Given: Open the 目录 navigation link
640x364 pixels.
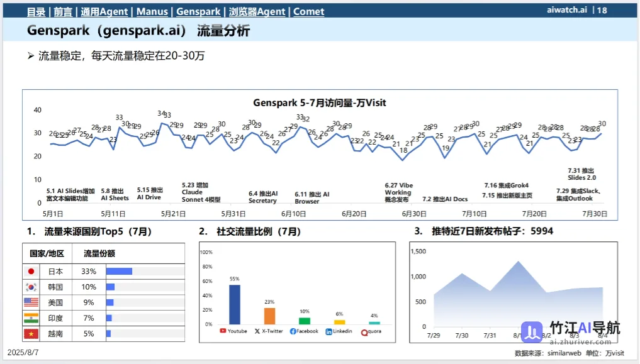Looking at the screenshot, I should point(36,12).
